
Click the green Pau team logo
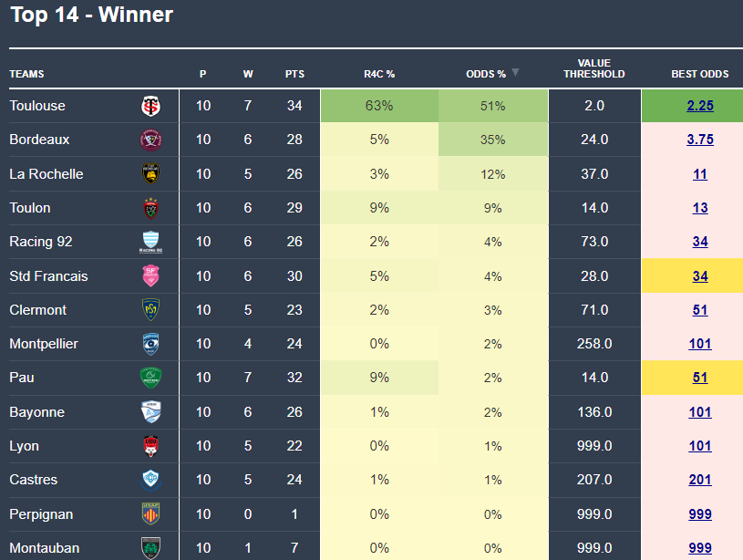(x=150, y=378)
